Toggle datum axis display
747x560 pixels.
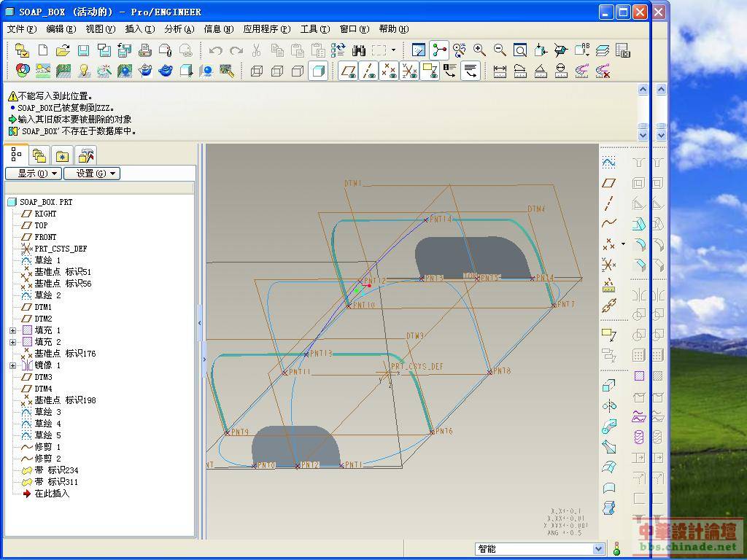coord(368,71)
